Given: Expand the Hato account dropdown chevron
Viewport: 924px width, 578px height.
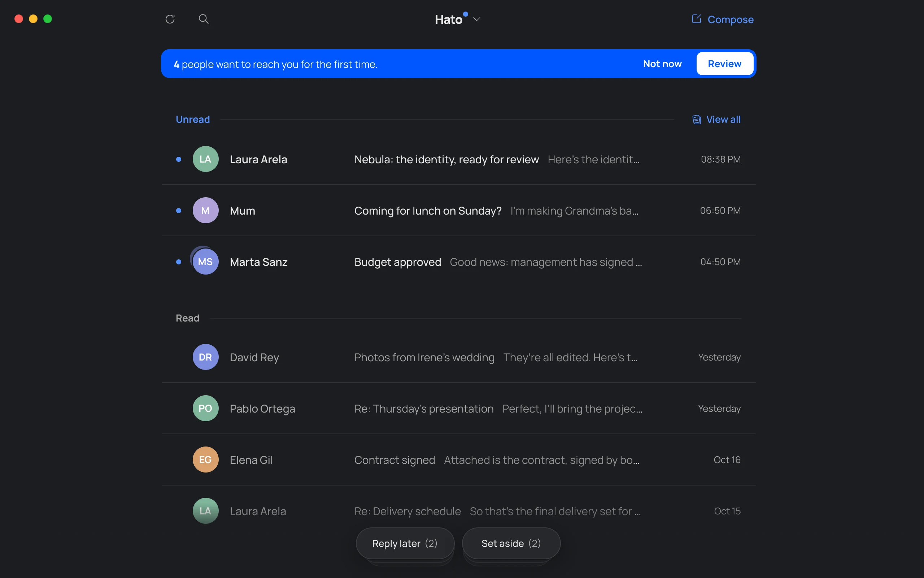Looking at the screenshot, I should pyautogui.click(x=476, y=19).
